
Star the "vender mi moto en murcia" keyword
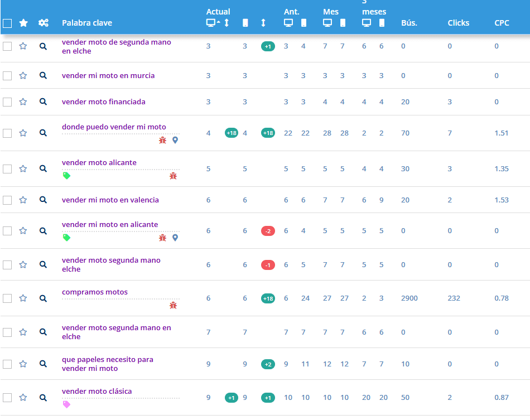pyautogui.click(x=23, y=76)
